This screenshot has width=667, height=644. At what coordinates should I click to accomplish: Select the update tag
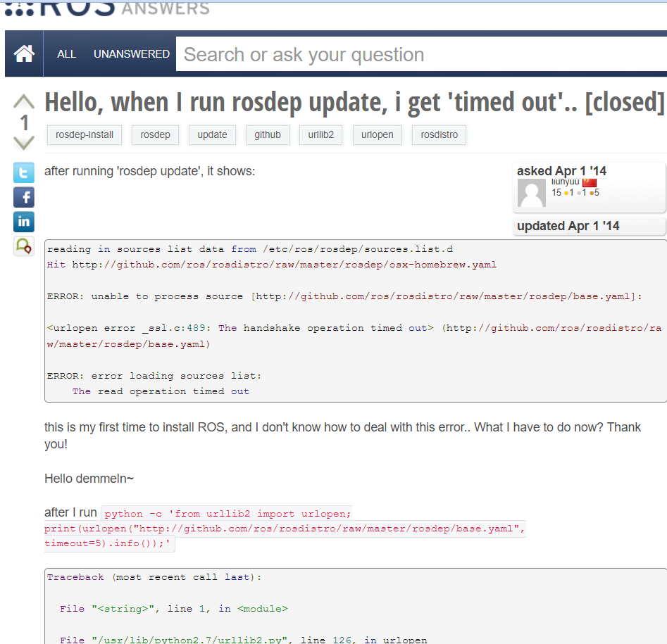click(212, 134)
